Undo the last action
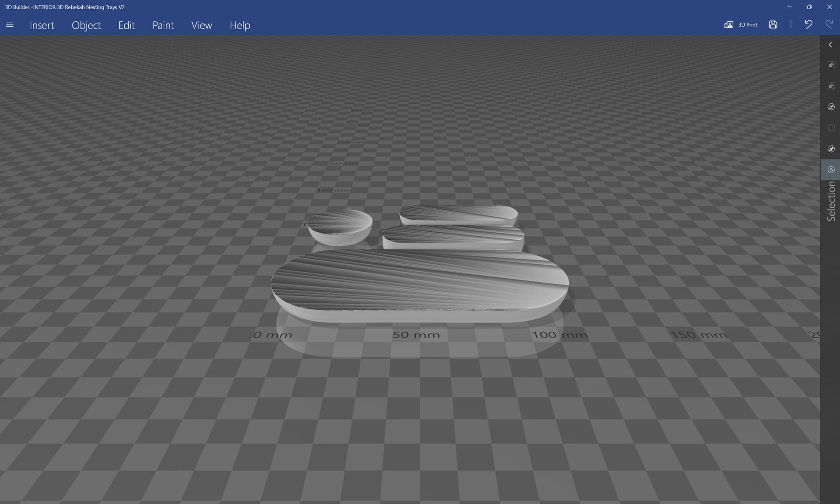This screenshot has width=840, height=504. click(808, 24)
